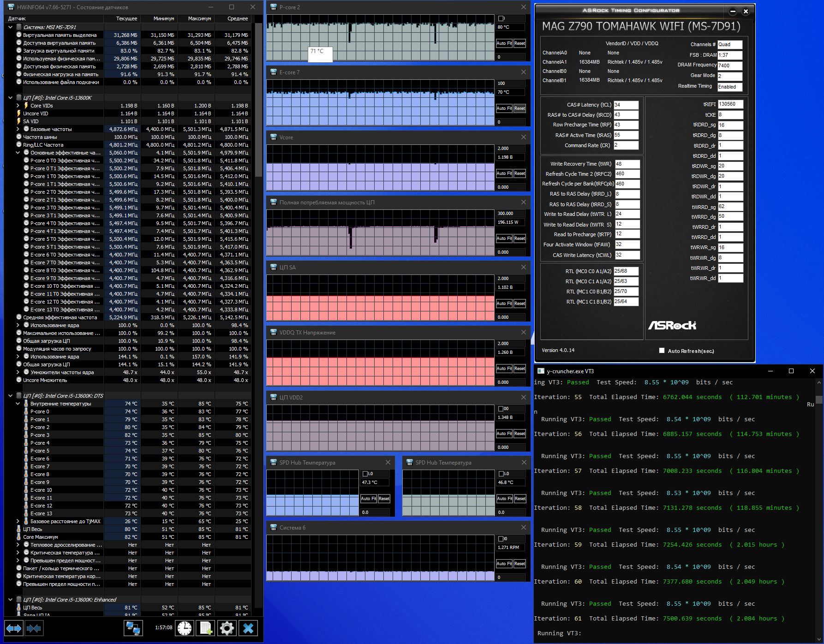Enable Auto Refresh checkbox in Timing Configurator
This screenshot has width=824, height=644.
click(662, 351)
